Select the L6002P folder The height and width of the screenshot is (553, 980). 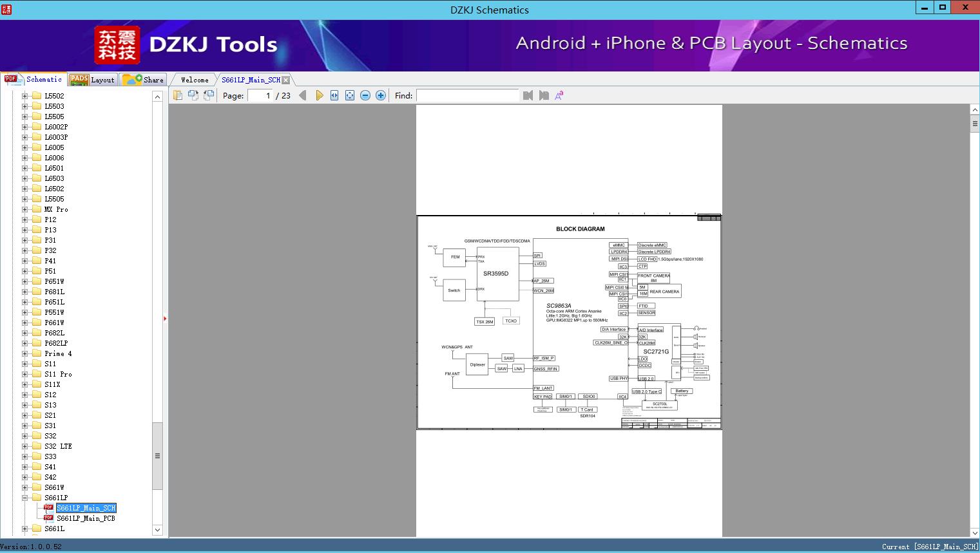(x=56, y=127)
